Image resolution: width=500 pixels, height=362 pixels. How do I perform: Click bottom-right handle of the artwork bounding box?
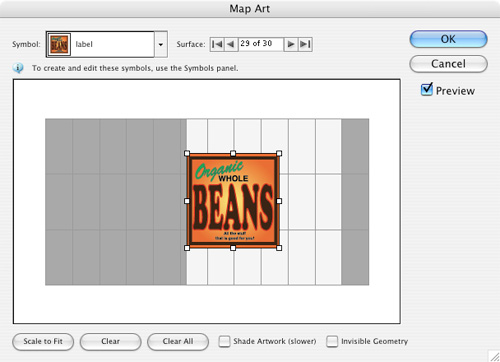(279, 248)
